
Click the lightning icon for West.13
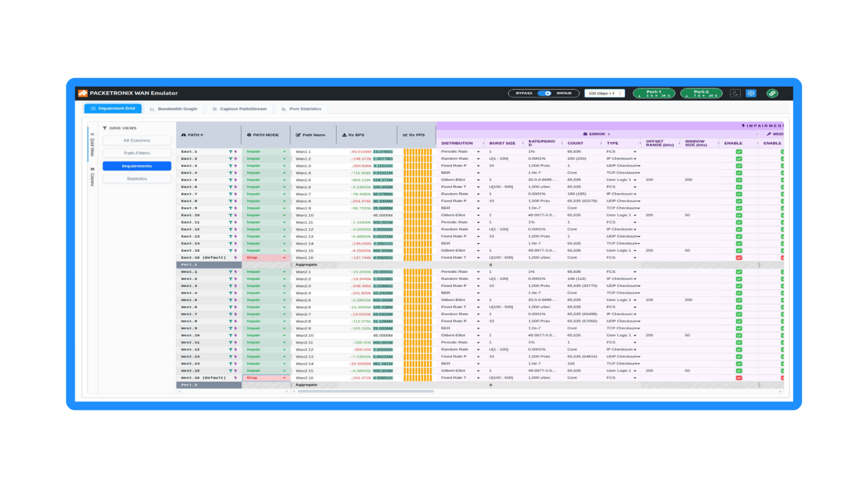pos(236,357)
